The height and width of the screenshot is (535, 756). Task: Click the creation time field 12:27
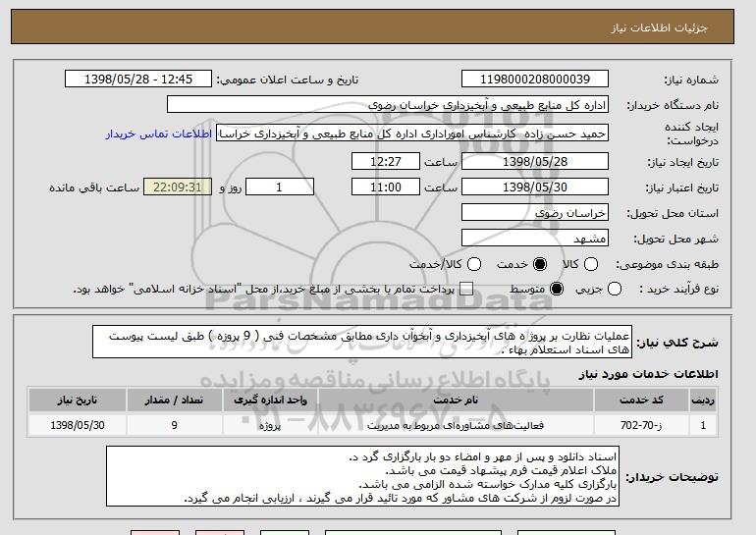(x=386, y=161)
